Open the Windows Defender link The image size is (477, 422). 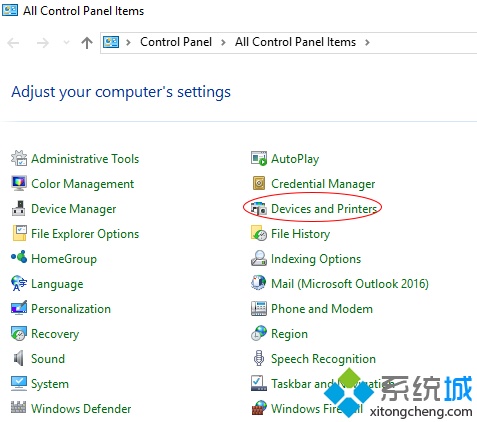[x=81, y=409]
